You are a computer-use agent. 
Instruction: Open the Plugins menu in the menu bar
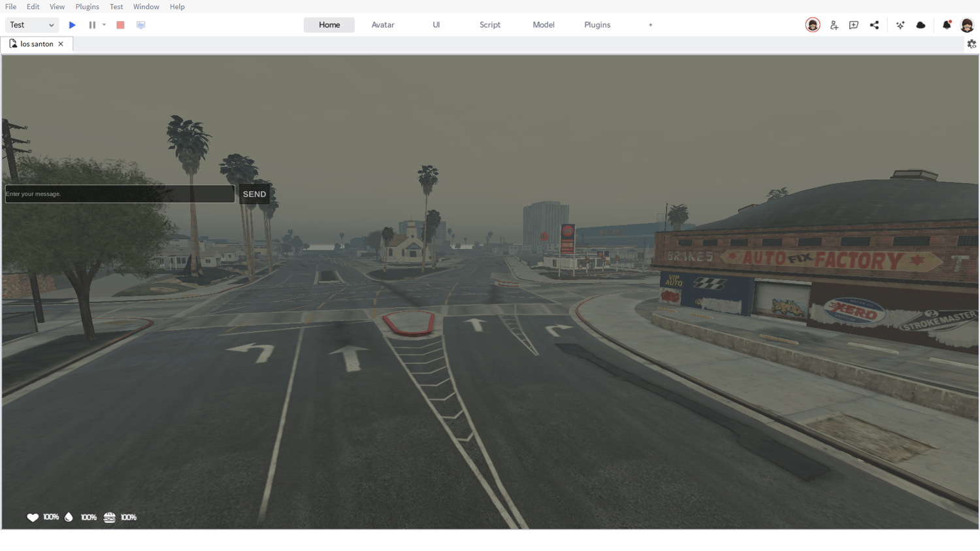(x=88, y=7)
